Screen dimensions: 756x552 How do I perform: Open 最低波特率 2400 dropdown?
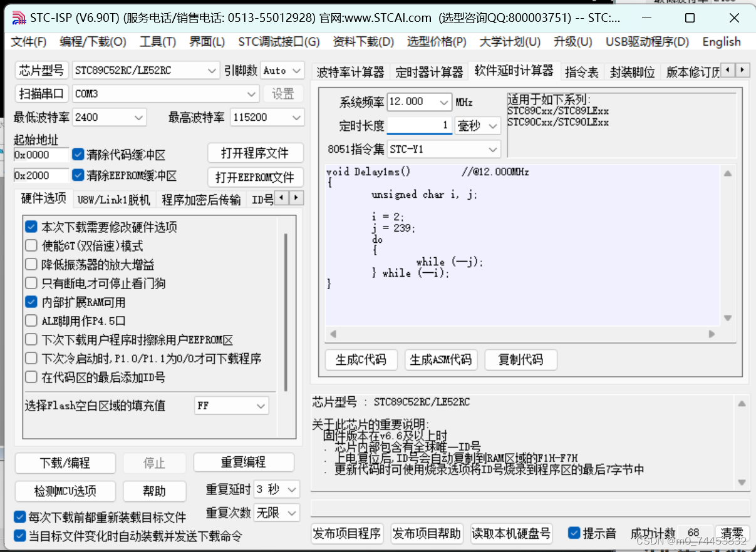coord(110,117)
